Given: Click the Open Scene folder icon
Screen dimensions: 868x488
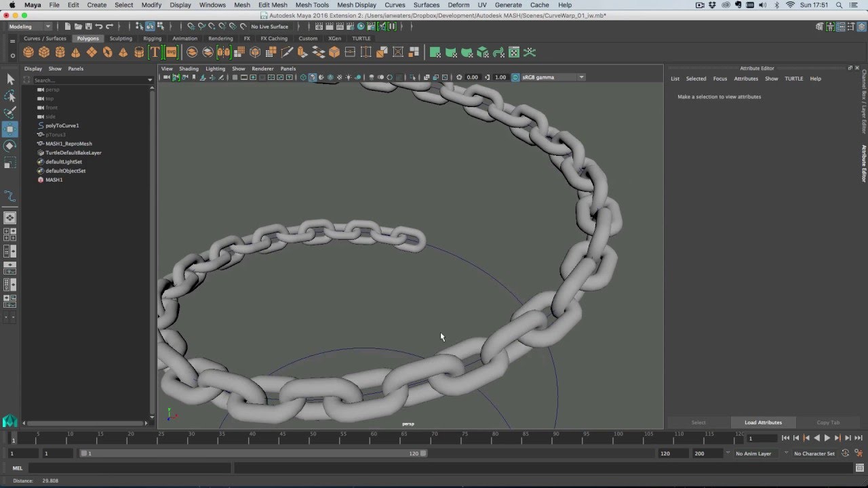Looking at the screenshot, I should [x=78, y=26].
